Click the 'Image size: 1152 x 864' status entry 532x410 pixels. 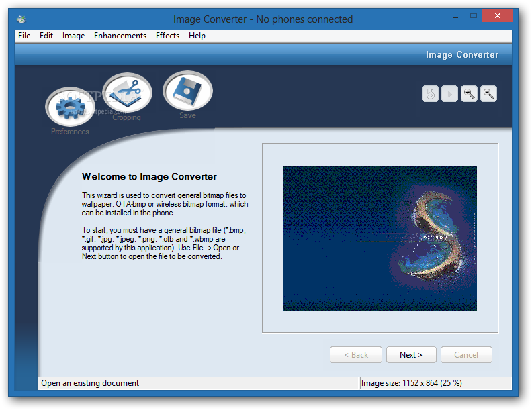tap(411, 383)
